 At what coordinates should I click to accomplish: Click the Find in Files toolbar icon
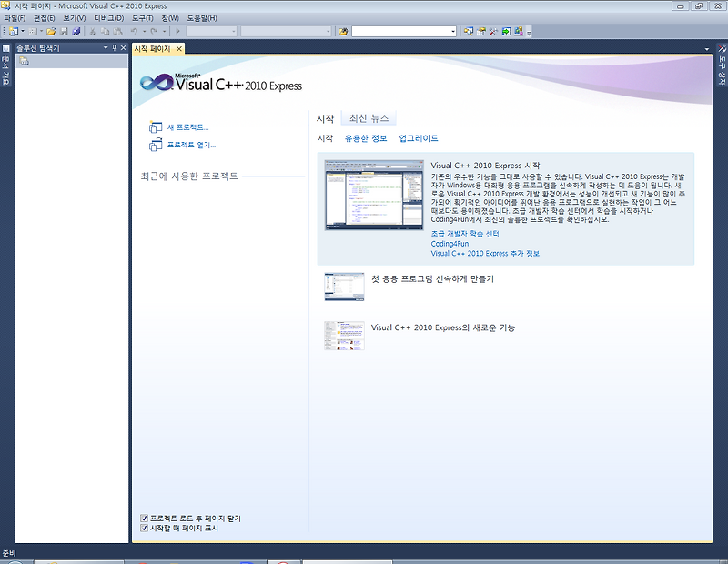click(343, 32)
